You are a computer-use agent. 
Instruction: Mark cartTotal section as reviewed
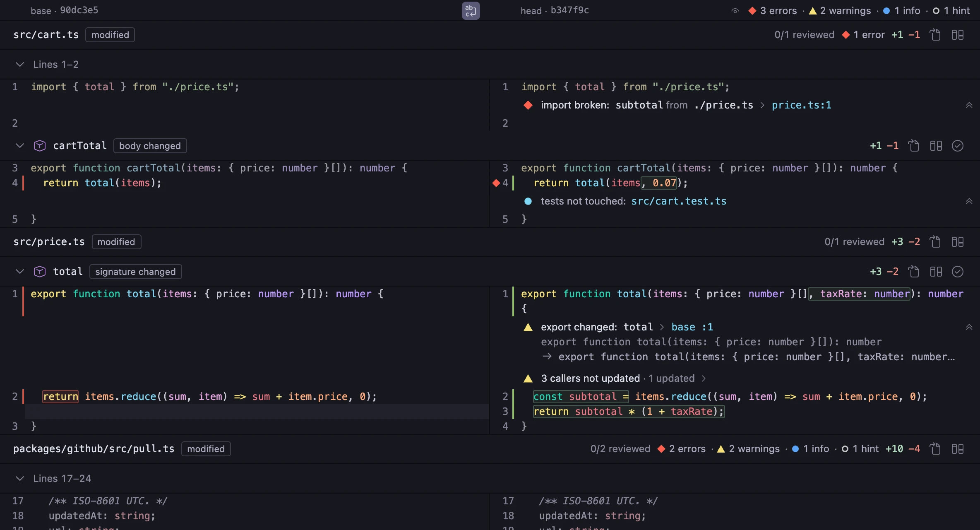[x=958, y=146]
